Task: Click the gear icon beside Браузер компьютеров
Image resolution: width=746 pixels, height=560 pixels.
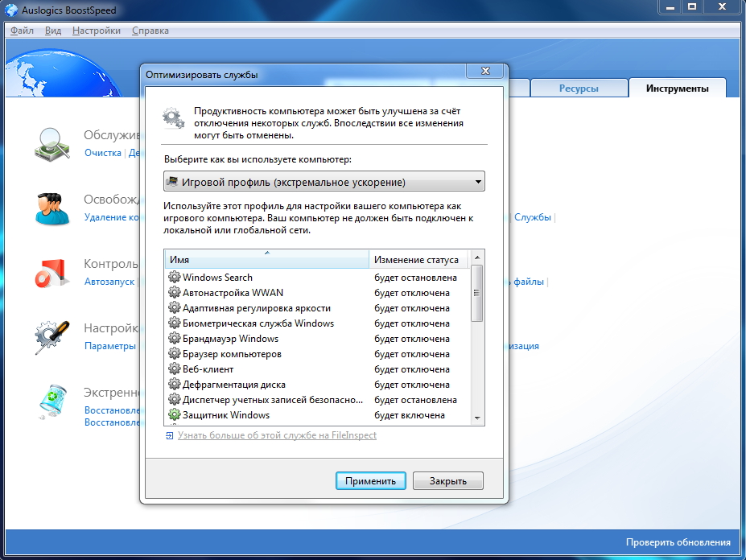Action: 175,353
